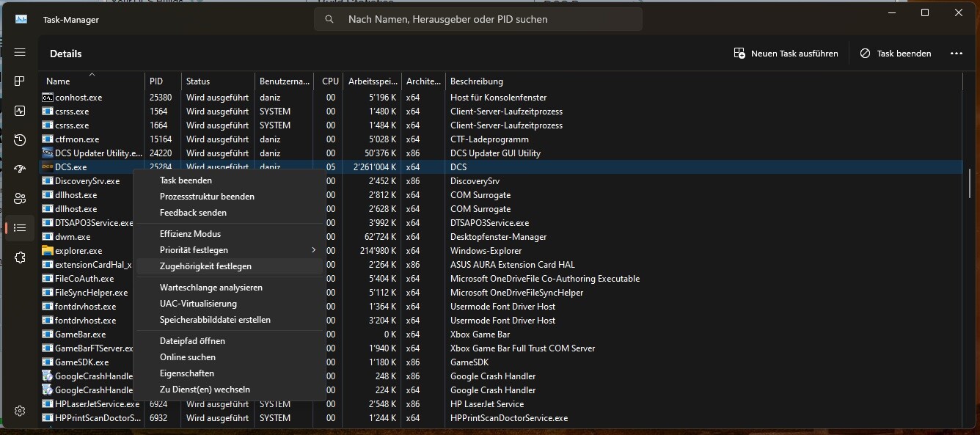
Task: Focus the name, publisher or PID search field
Action: (478, 19)
